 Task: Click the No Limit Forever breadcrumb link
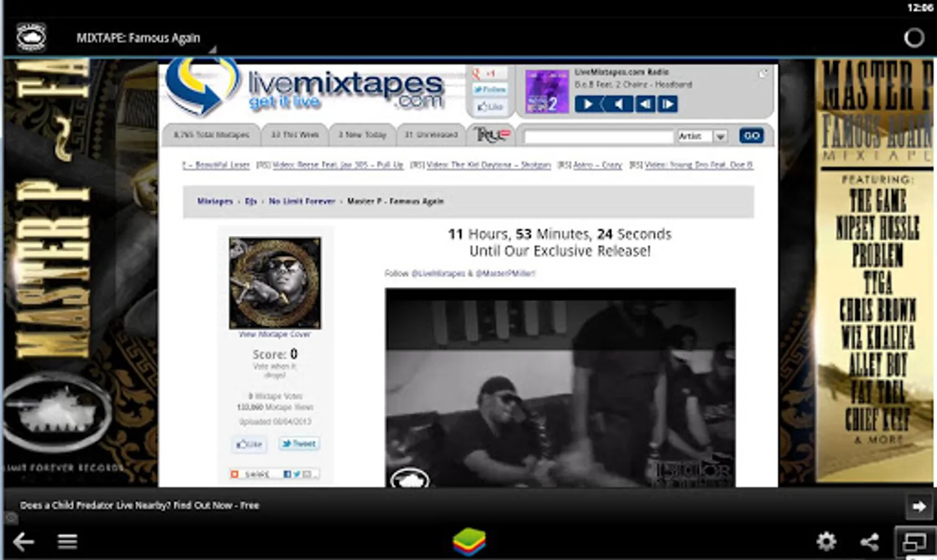pyautogui.click(x=302, y=201)
